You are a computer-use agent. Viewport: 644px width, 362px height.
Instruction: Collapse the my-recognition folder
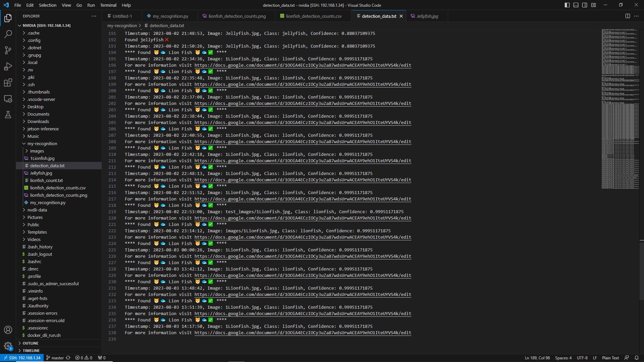(59, 143)
